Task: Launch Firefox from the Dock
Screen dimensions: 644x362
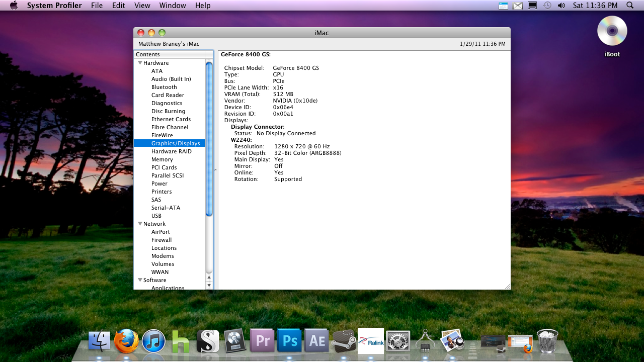Action: point(126,341)
